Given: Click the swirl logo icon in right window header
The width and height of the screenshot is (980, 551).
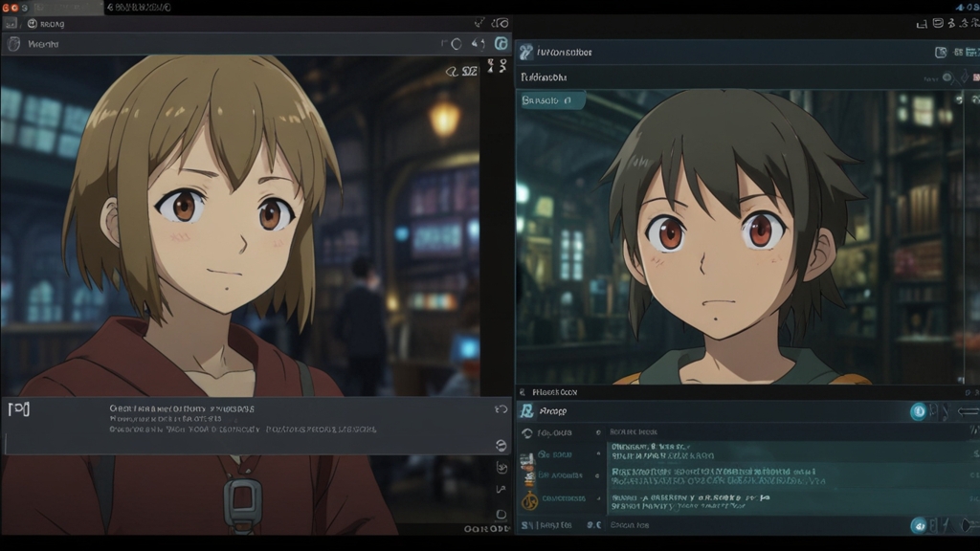Looking at the screenshot, I should (x=525, y=52).
